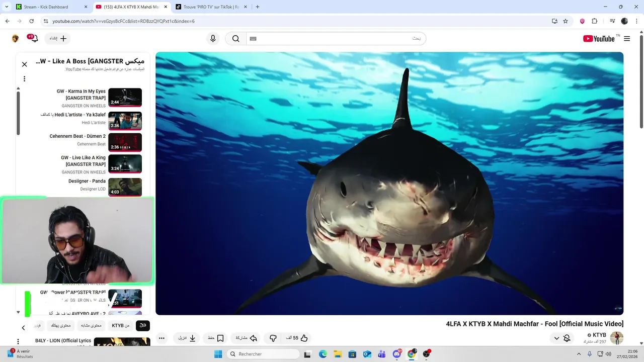Viewport: 644px width, 362px height.
Task: Show more filter chips with left chevron
Action: point(23,328)
